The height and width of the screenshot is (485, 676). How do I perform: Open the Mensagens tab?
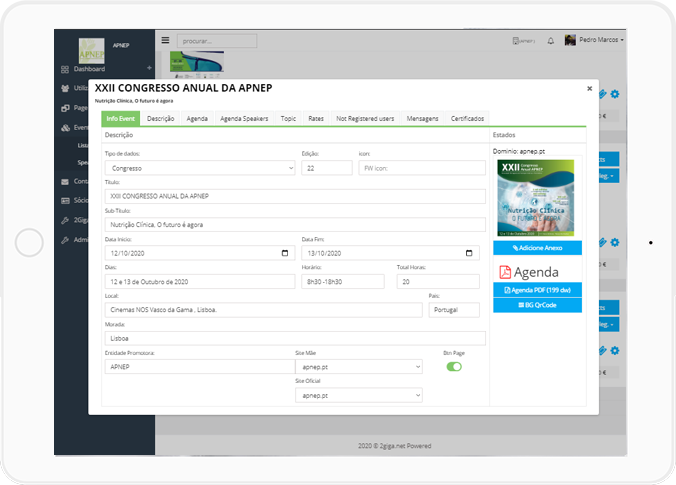point(422,119)
